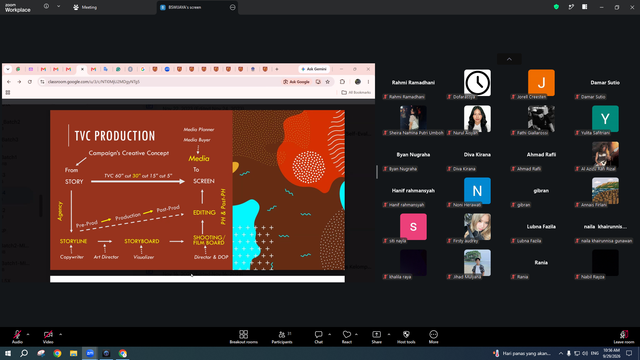Select Jorell Crestian's orange J tile

[541, 84]
